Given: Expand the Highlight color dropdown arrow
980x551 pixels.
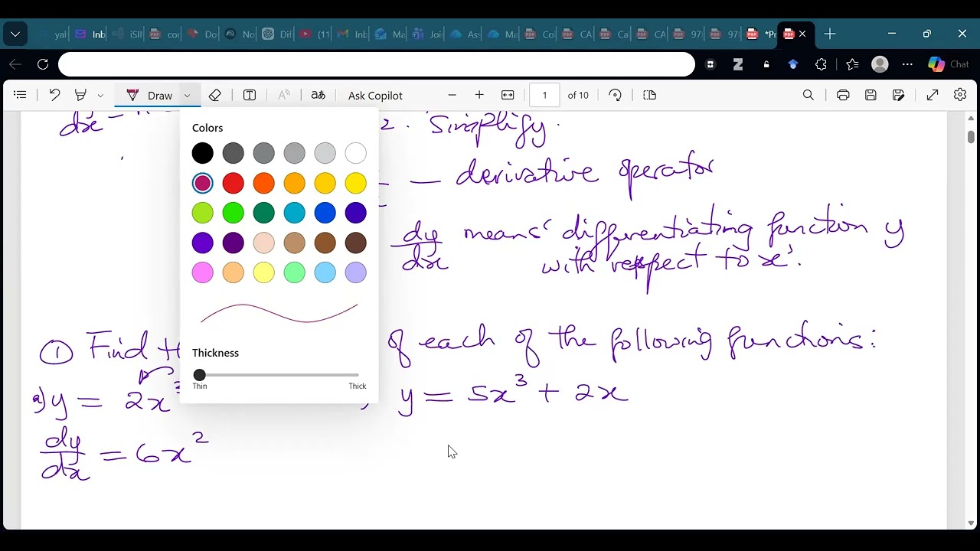Looking at the screenshot, I should tap(100, 96).
